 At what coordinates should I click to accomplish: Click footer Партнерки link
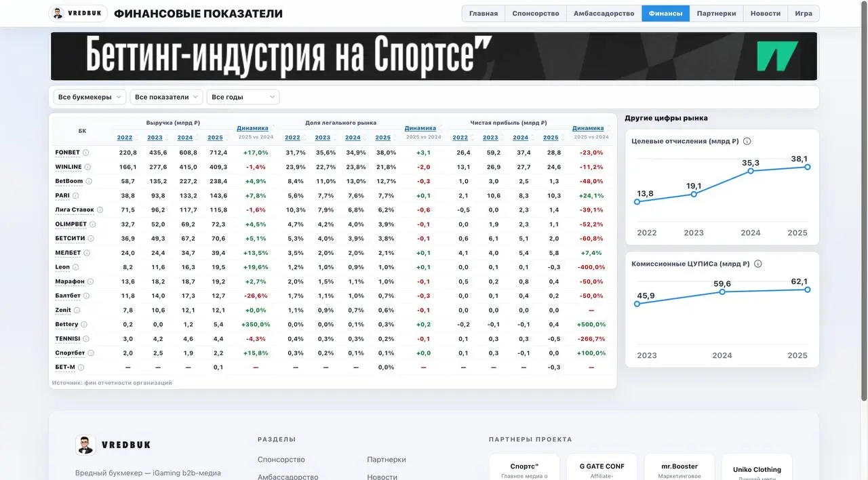click(387, 460)
